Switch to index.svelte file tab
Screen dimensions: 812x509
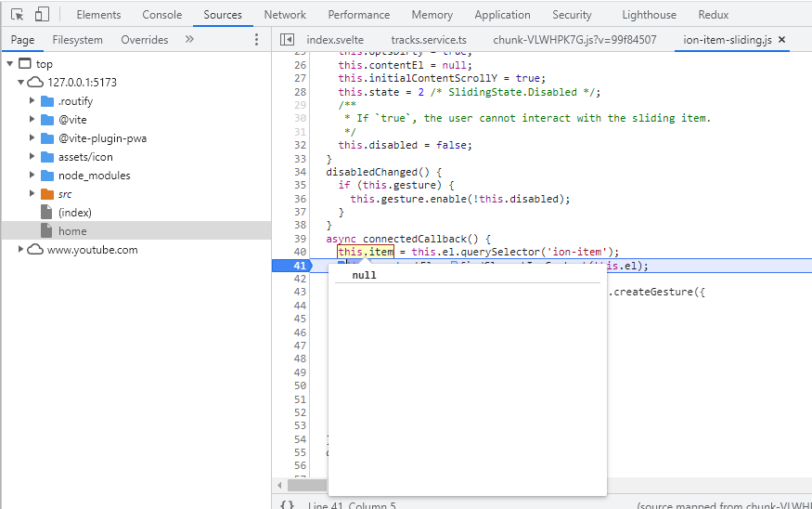pos(335,40)
